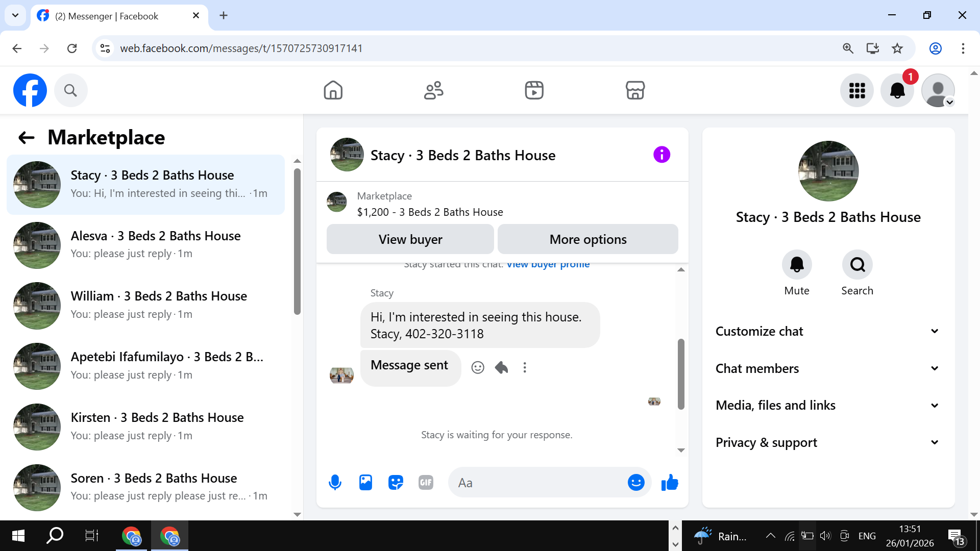The width and height of the screenshot is (980, 551).
Task: Open the GIF picker
Action: (x=426, y=482)
